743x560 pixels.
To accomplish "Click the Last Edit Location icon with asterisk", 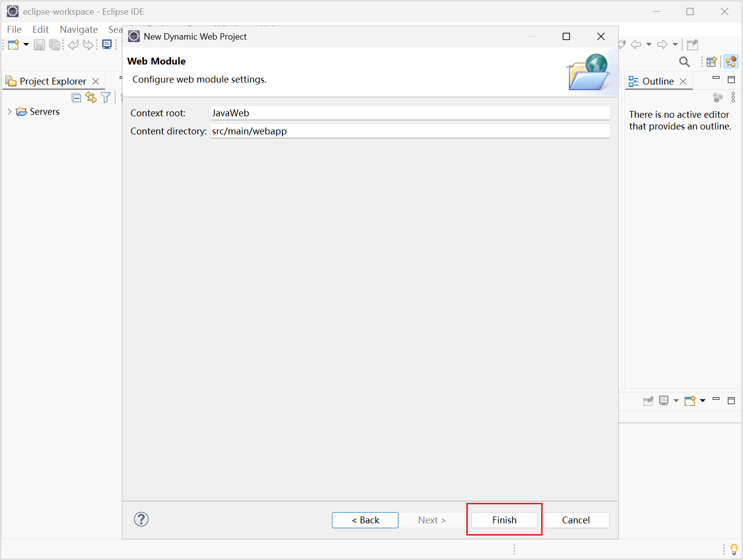I will point(622,44).
